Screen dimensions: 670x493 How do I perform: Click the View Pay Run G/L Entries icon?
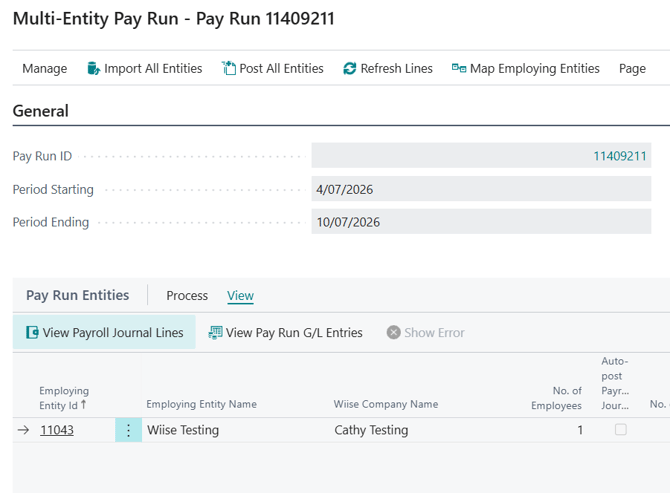pos(215,332)
